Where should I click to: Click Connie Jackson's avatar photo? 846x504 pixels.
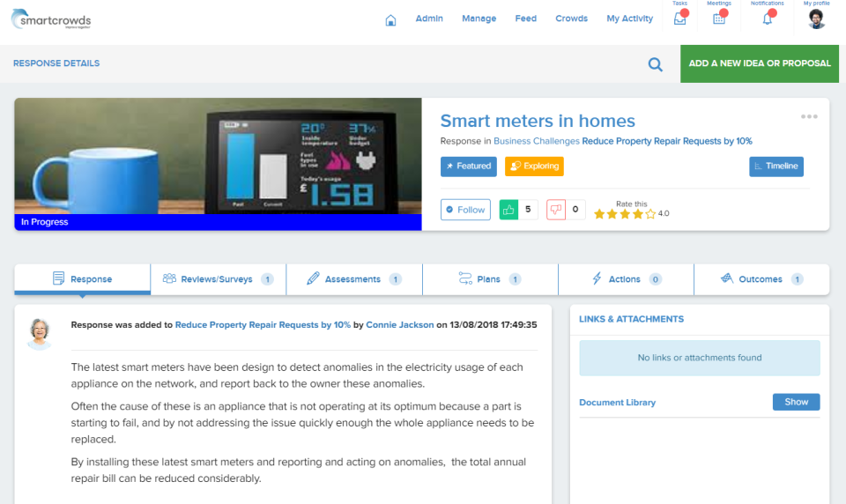(40, 333)
